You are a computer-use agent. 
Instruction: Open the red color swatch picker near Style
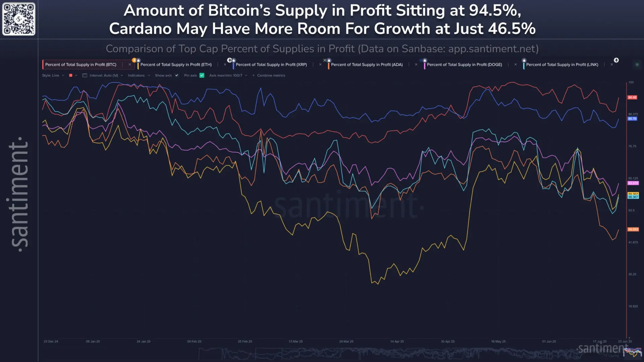click(71, 75)
